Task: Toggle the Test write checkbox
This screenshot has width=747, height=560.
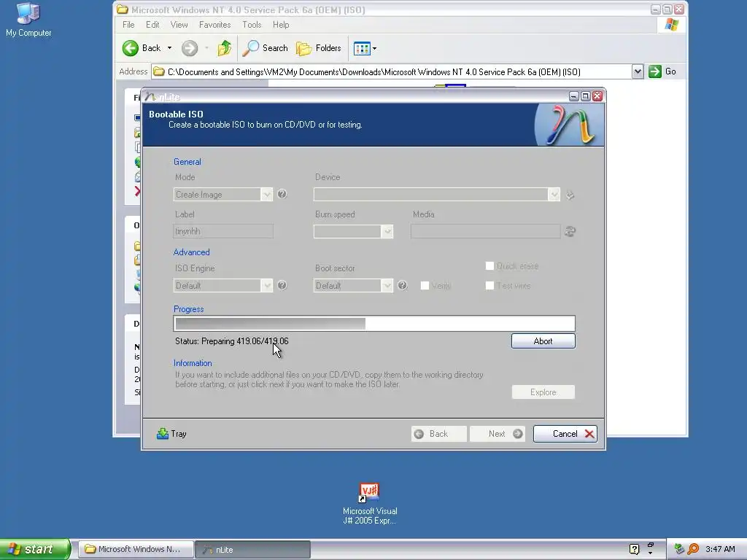Action: (x=489, y=286)
